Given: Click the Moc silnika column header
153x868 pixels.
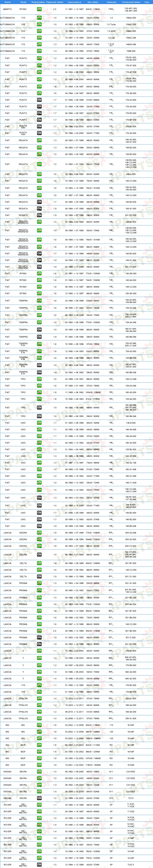Looking at the screenshot, I should point(93,2).
